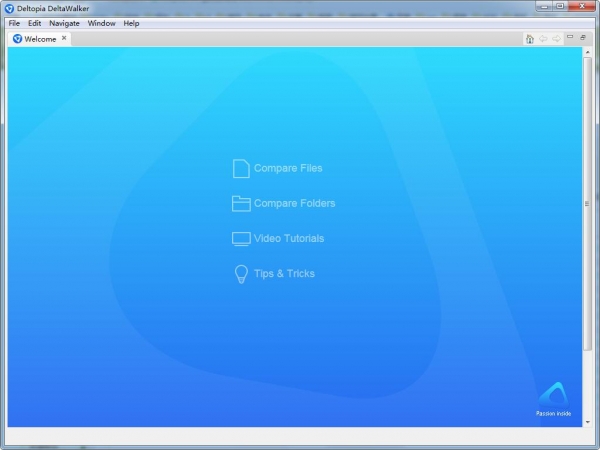Open the Window menu
This screenshot has height=450, width=600.
[x=101, y=23]
